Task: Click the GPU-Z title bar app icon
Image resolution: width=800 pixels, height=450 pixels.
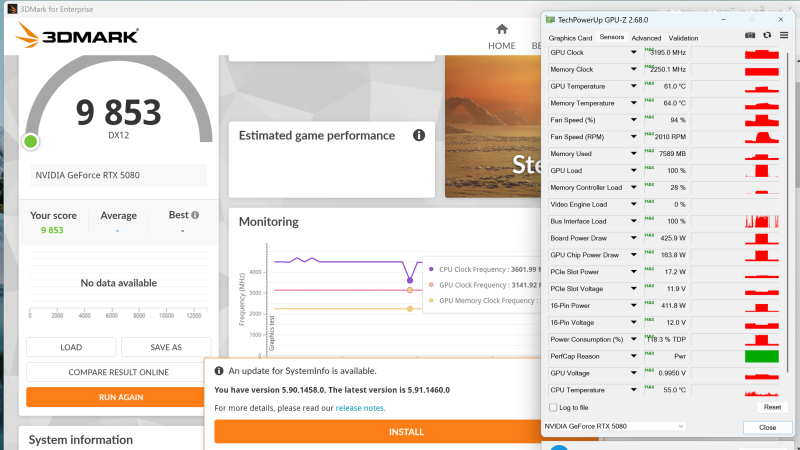Action: [550, 20]
